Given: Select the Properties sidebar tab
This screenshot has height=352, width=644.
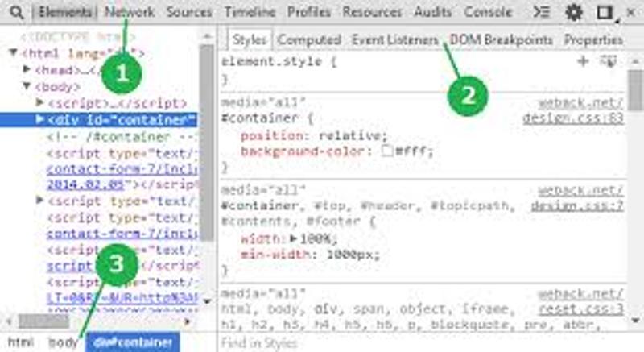Looking at the screenshot, I should tap(593, 39).
